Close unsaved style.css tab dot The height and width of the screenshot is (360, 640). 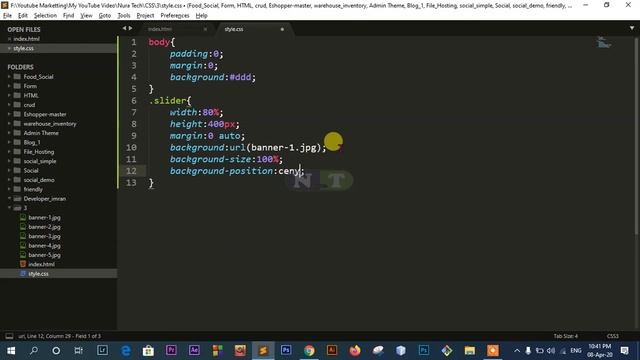282,29
